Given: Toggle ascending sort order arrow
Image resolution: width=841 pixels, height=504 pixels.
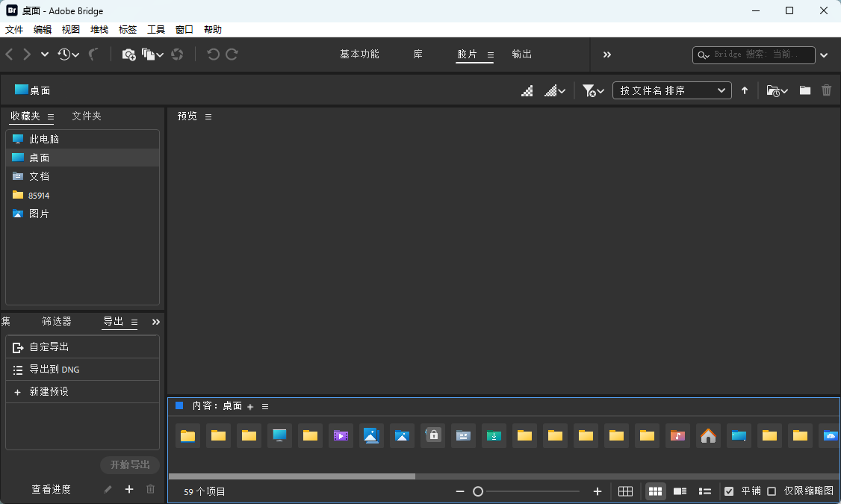Looking at the screenshot, I should (745, 90).
